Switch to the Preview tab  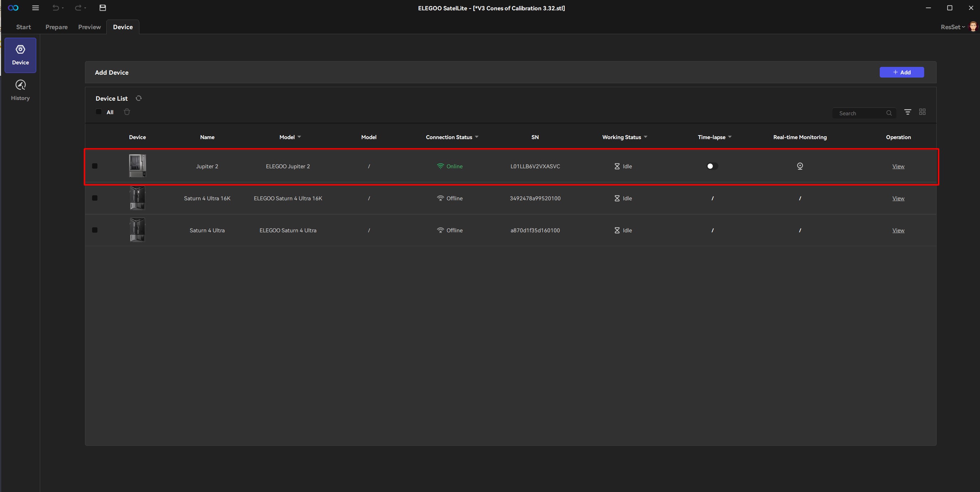89,27
